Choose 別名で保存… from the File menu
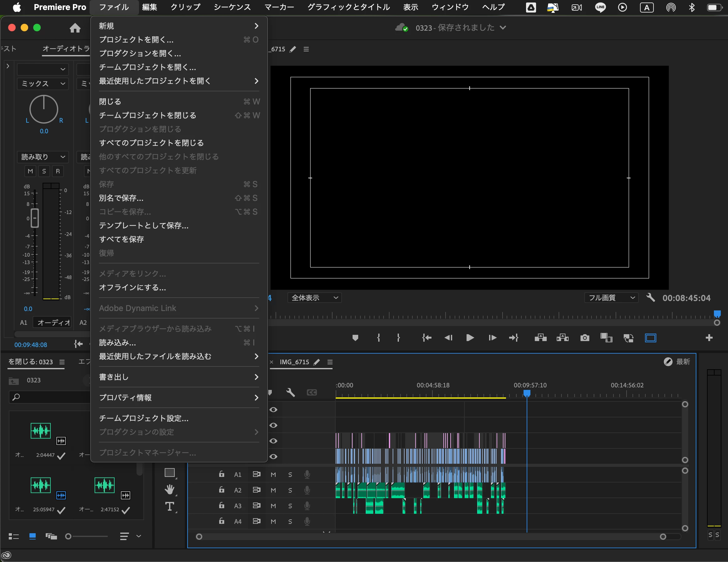Image resolution: width=728 pixels, height=562 pixels. (x=121, y=198)
